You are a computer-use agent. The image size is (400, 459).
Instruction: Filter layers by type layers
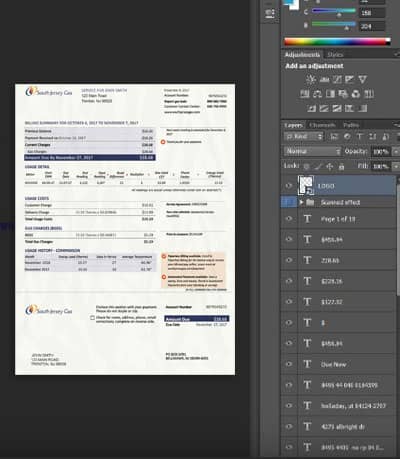[x=360, y=136]
